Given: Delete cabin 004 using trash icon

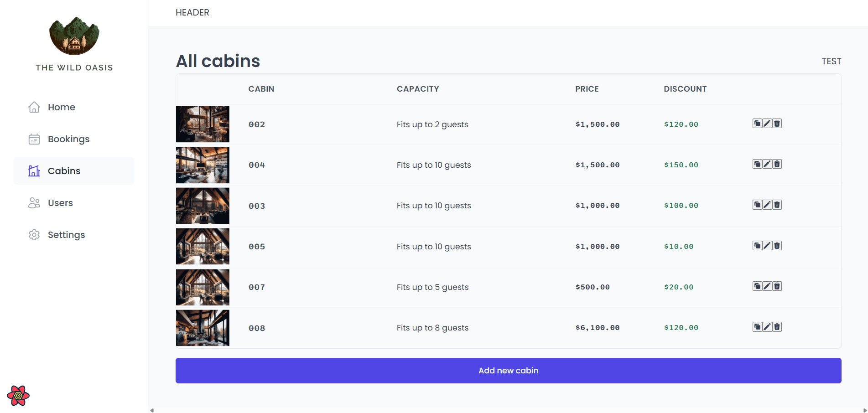Looking at the screenshot, I should click(x=777, y=164).
